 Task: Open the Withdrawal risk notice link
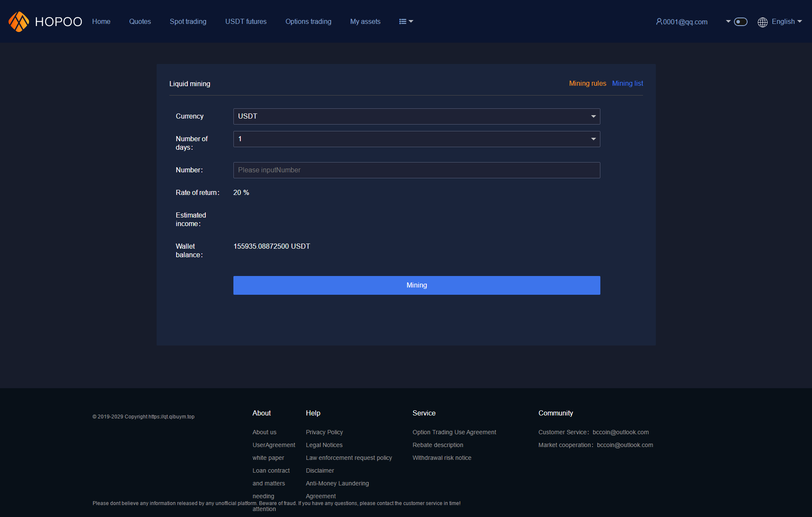pyautogui.click(x=442, y=458)
